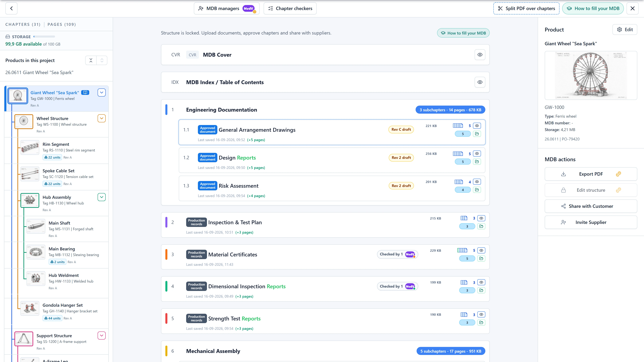This screenshot has height=362, width=644.
Task: Click the open-book icon beside Giant Wheel
Action: 85,93
